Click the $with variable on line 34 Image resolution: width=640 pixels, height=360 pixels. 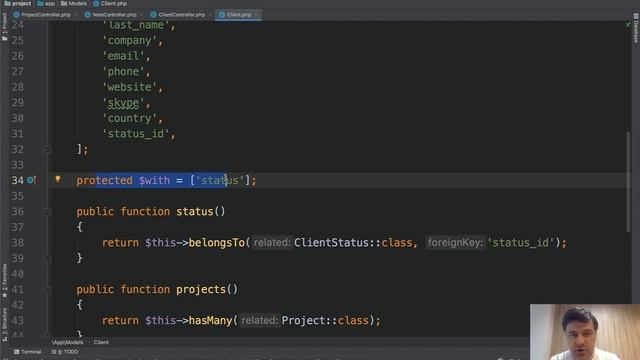(x=154, y=180)
